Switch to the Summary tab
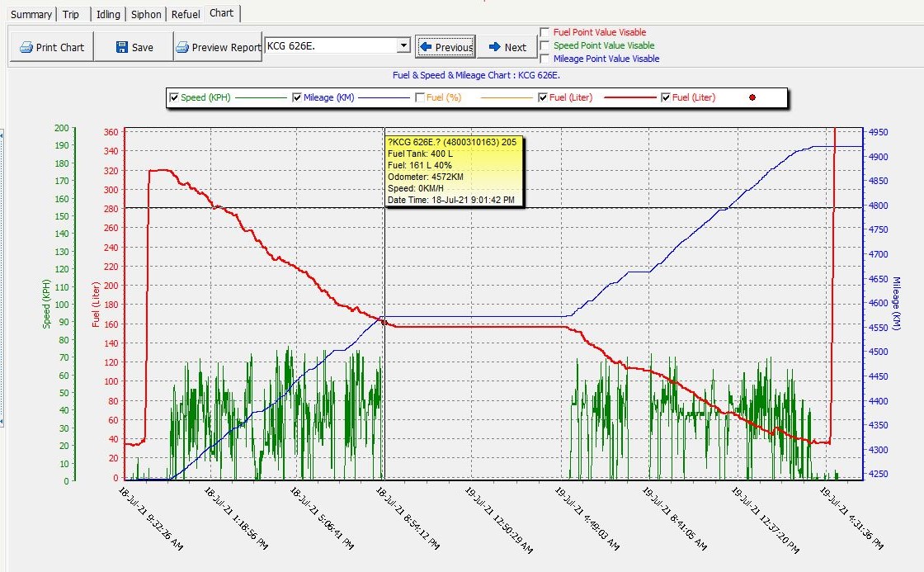Image resolution: width=924 pixels, height=572 pixels. tap(31, 14)
